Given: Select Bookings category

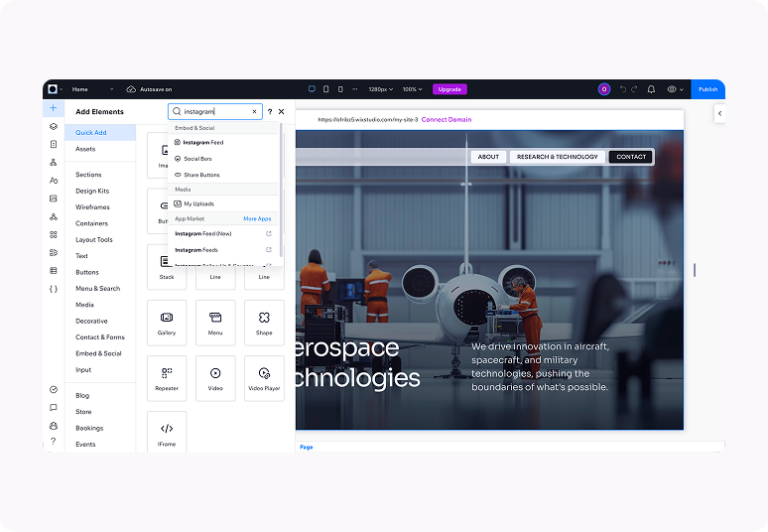Looking at the screenshot, I should pos(89,428).
